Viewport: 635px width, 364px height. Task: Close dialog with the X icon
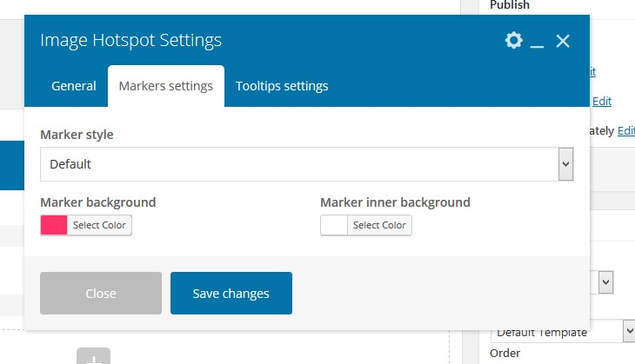pyautogui.click(x=563, y=41)
